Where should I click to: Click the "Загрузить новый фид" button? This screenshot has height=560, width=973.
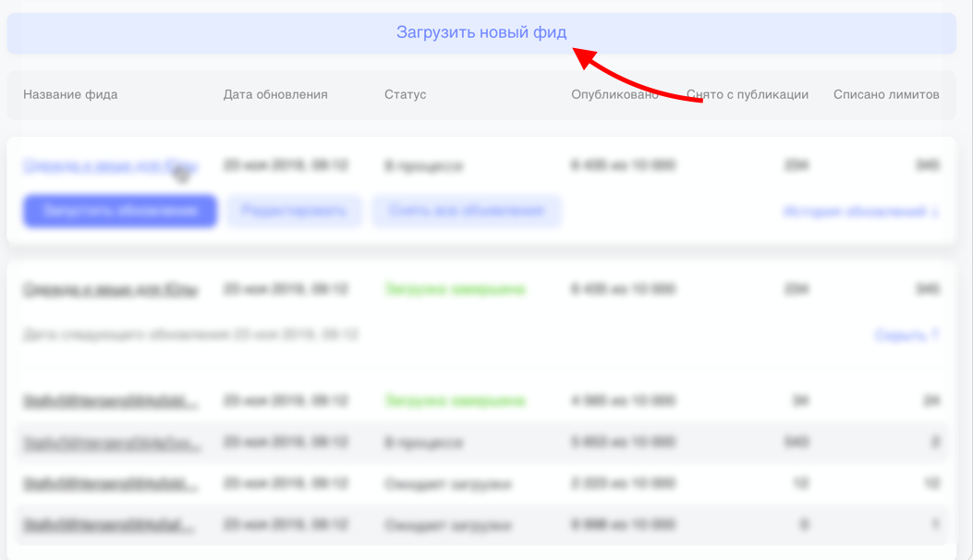tap(481, 33)
